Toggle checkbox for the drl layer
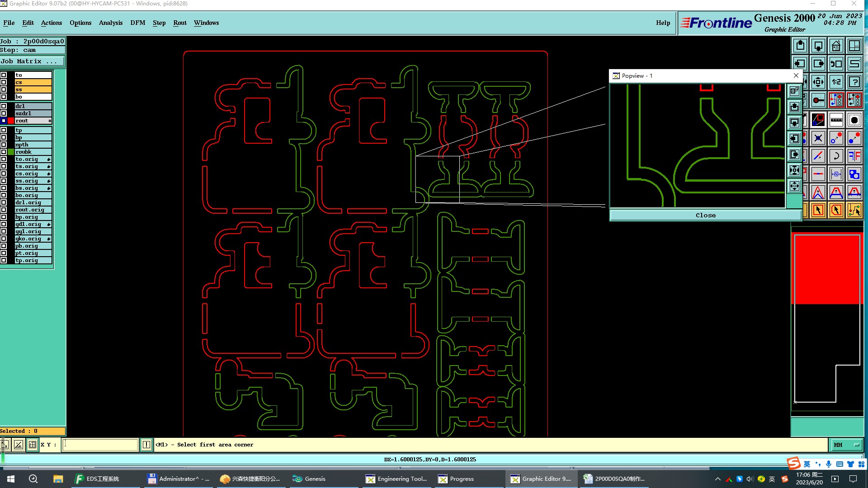The height and width of the screenshot is (488, 868). 4,106
